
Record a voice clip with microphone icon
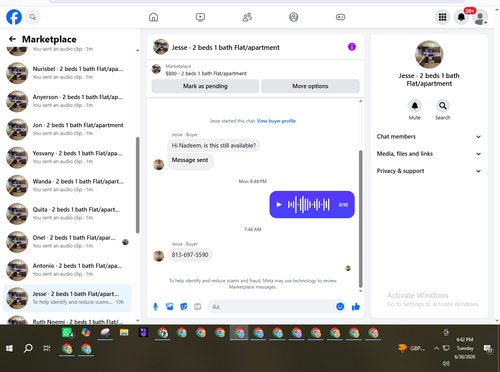[155, 307]
